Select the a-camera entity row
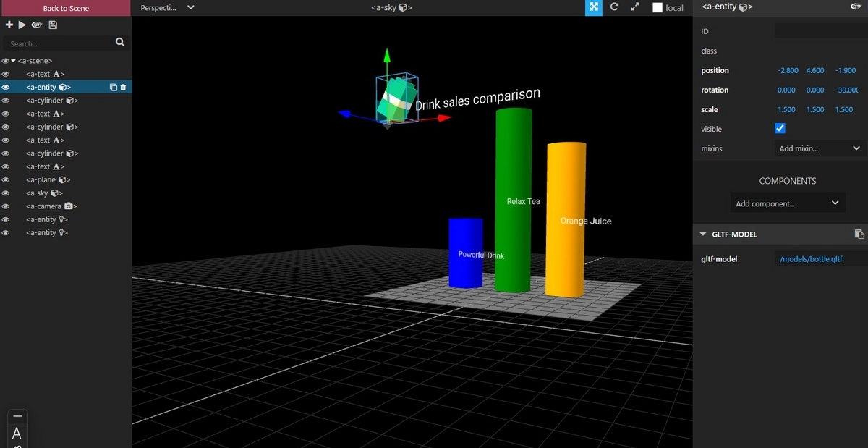This screenshot has height=448, width=868. point(66,206)
